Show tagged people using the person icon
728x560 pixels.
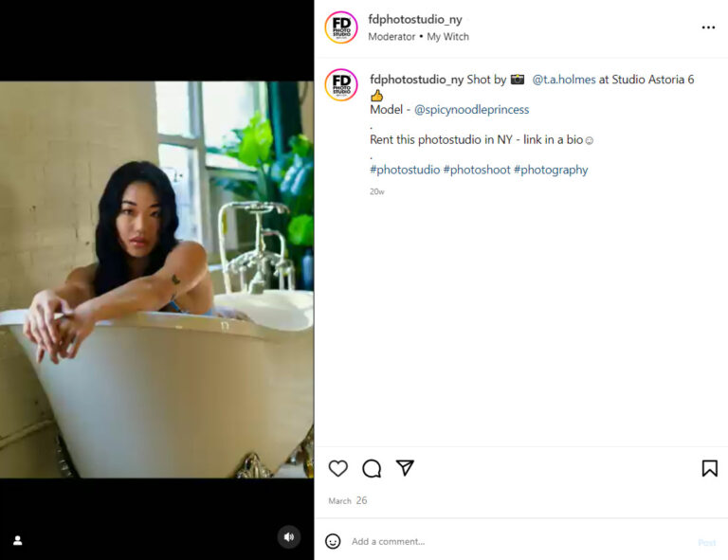(18, 540)
